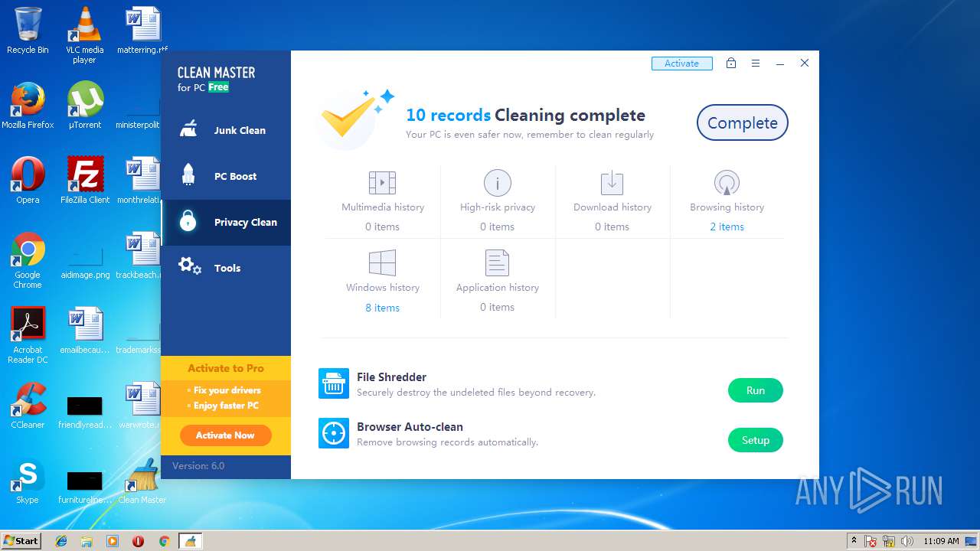Open the 8 items link under Windows history
980x551 pixels.
(x=383, y=308)
